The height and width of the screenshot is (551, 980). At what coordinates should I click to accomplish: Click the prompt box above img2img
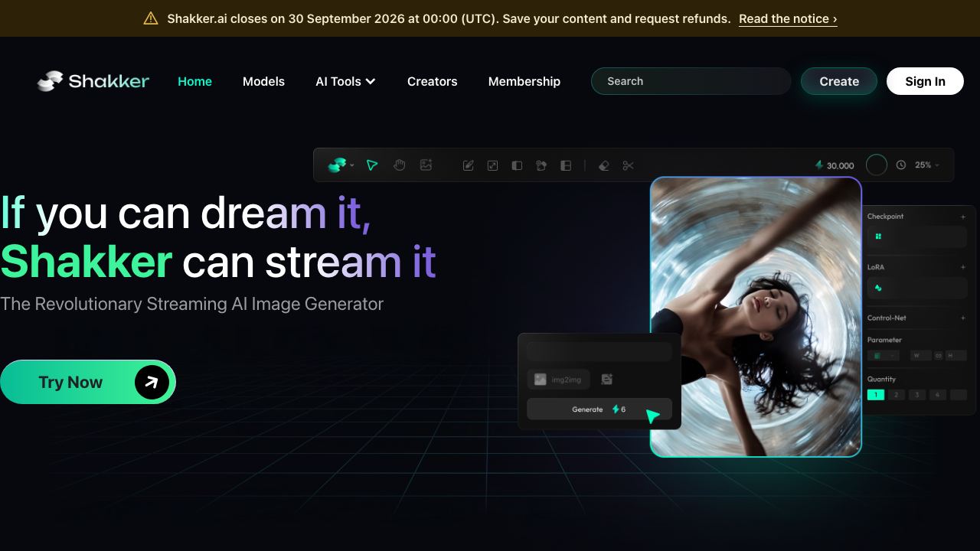pyautogui.click(x=599, y=351)
